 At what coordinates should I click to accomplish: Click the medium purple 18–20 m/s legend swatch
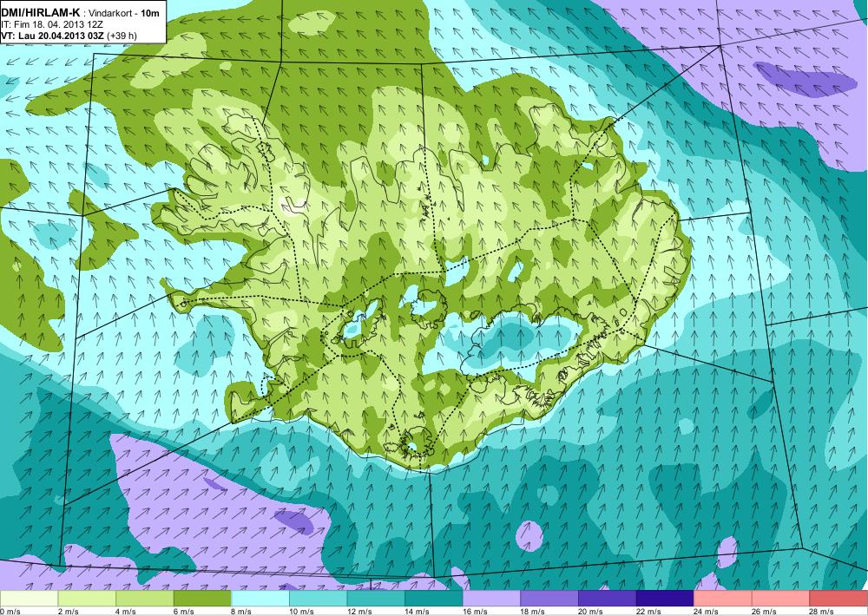[549, 599]
